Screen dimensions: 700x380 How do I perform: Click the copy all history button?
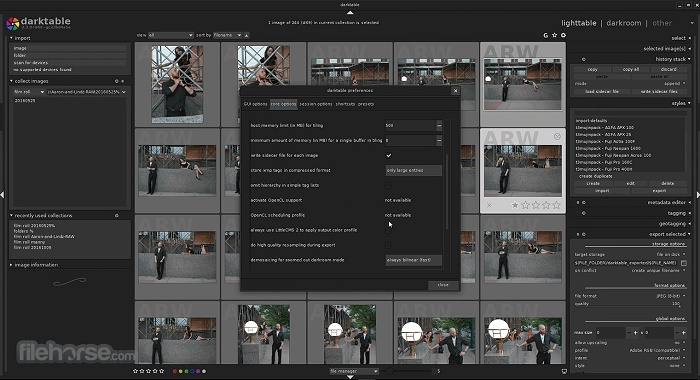tap(630, 69)
